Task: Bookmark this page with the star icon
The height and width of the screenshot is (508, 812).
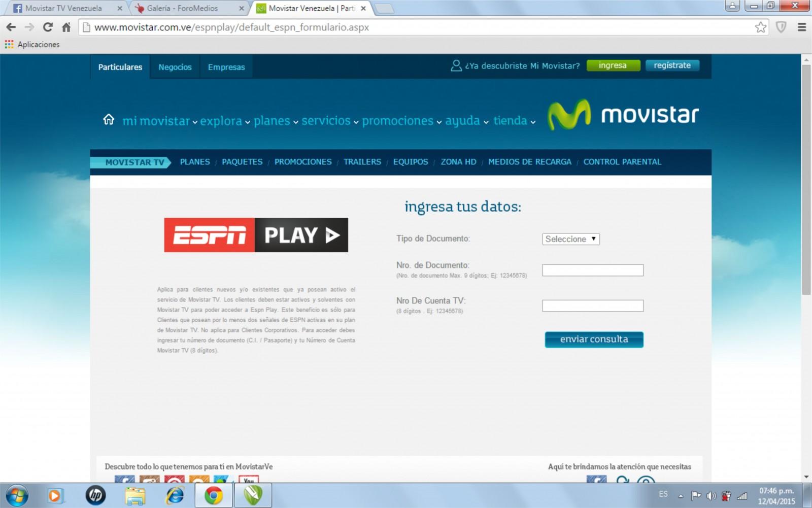Action: click(760, 27)
